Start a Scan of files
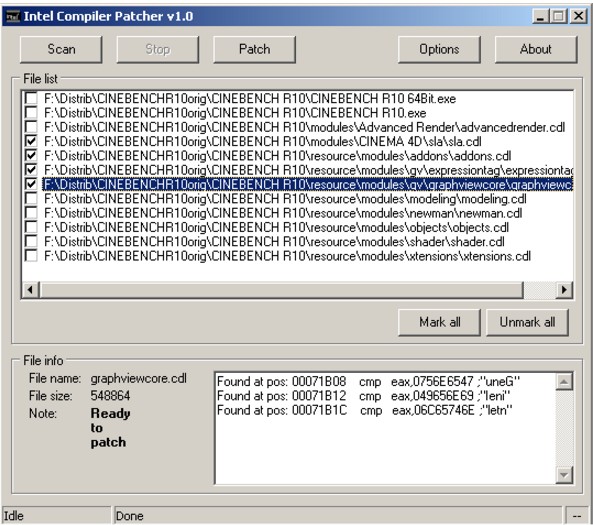Viewport: 593px width, 525px height. point(61,50)
